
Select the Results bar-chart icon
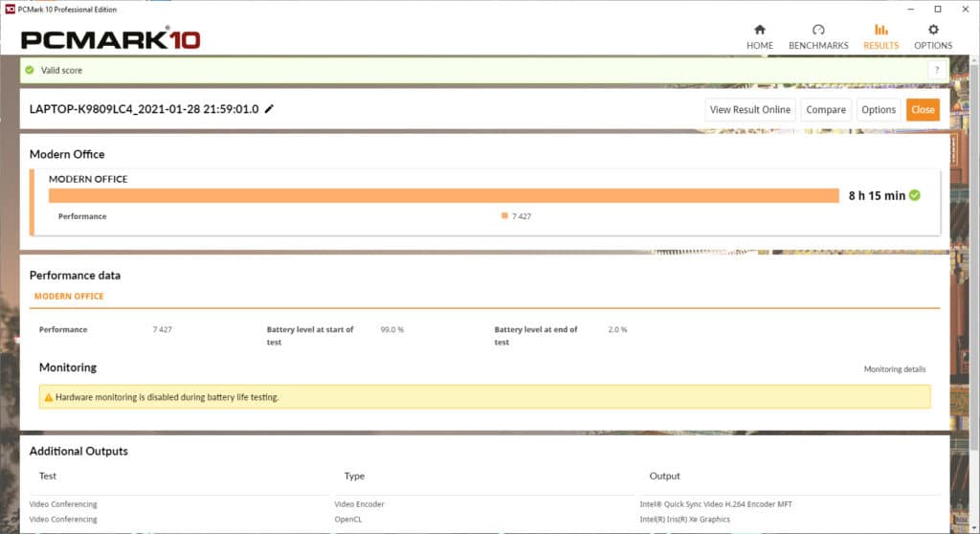pyautogui.click(x=880, y=30)
